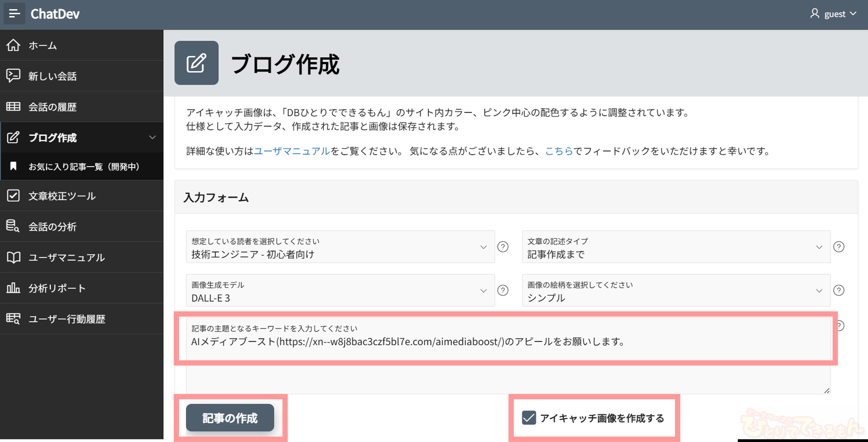Click the 会話の履歴 table icon
868x442 pixels.
[13, 107]
